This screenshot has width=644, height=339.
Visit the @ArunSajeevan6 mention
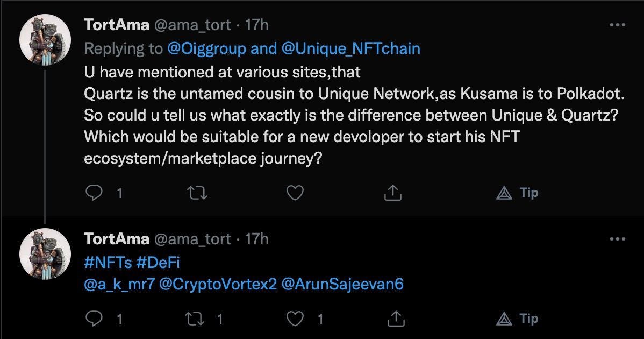point(342,284)
